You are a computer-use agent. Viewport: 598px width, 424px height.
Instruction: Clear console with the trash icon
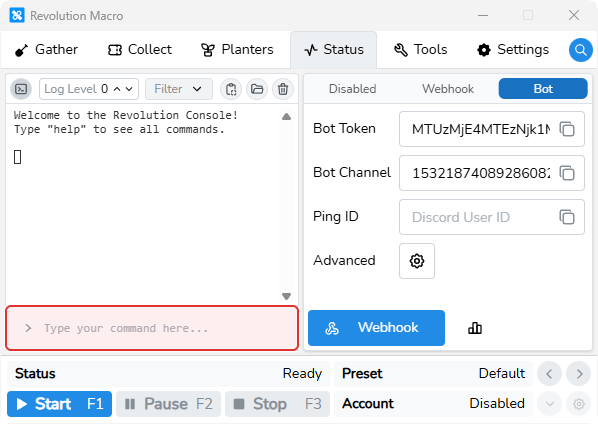pyautogui.click(x=283, y=89)
